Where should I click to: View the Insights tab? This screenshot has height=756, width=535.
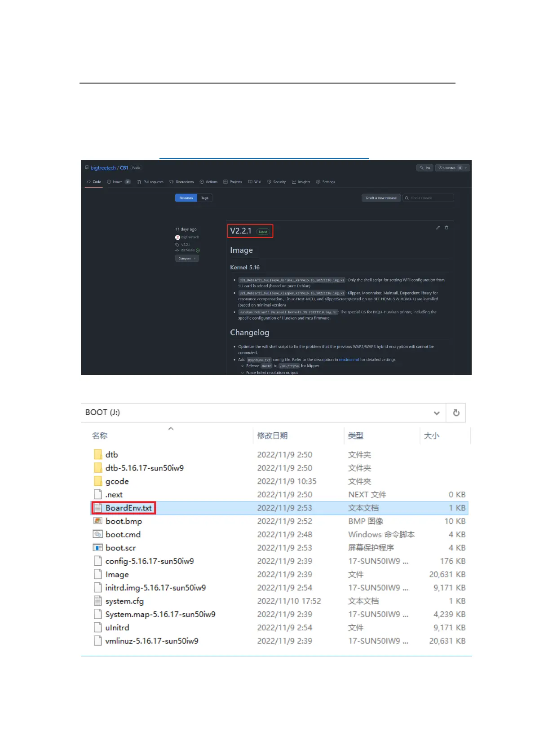(x=301, y=182)
